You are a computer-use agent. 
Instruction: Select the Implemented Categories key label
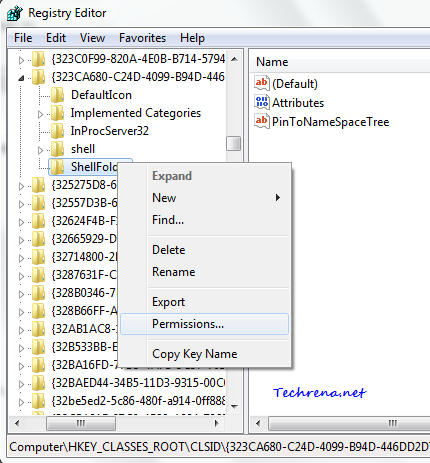pos(136,113)
